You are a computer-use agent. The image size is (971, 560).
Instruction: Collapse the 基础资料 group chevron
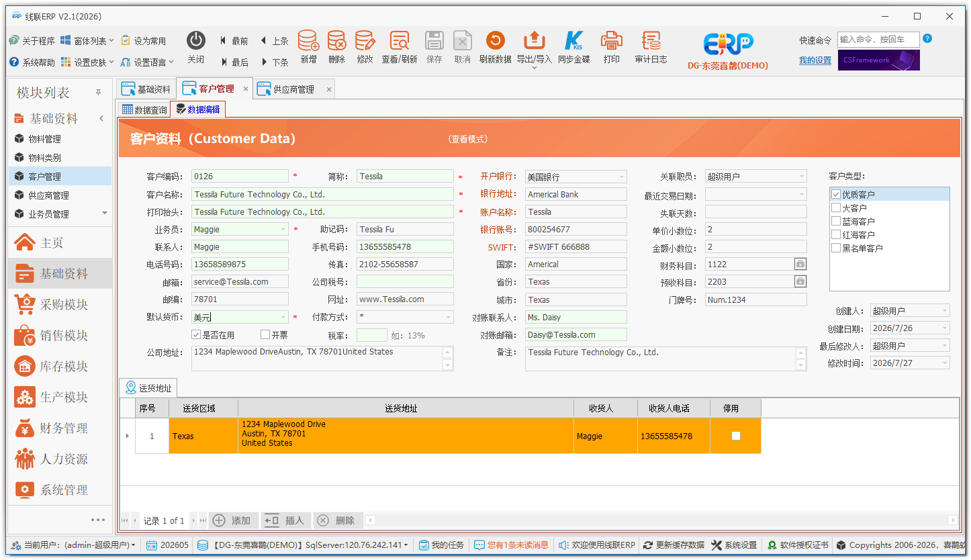tap(101, 119)
